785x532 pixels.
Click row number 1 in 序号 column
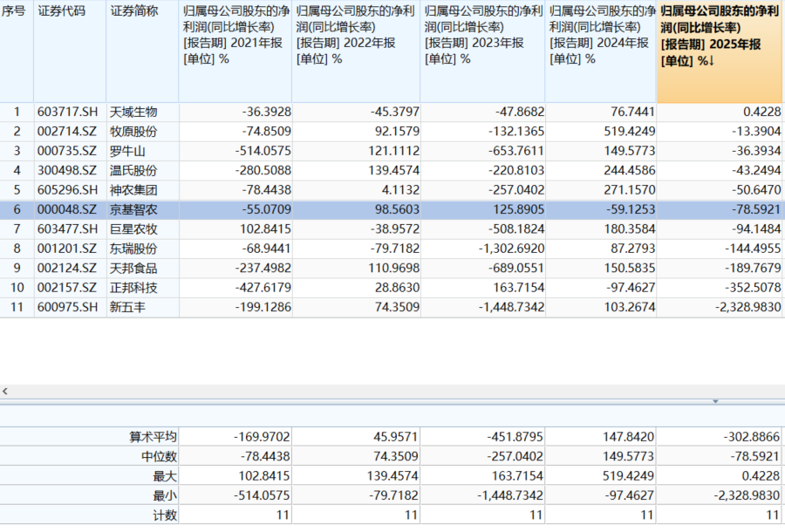(x=17, y=112)
